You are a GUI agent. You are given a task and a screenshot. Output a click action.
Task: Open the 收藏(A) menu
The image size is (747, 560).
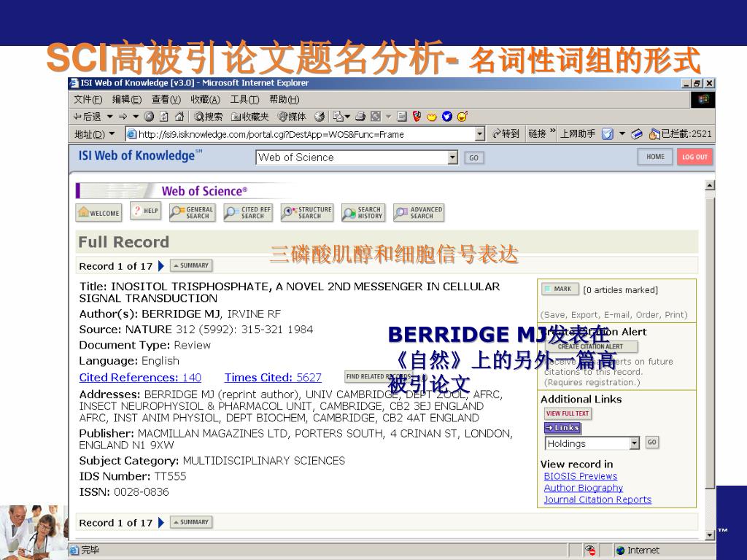pos(205,99)
